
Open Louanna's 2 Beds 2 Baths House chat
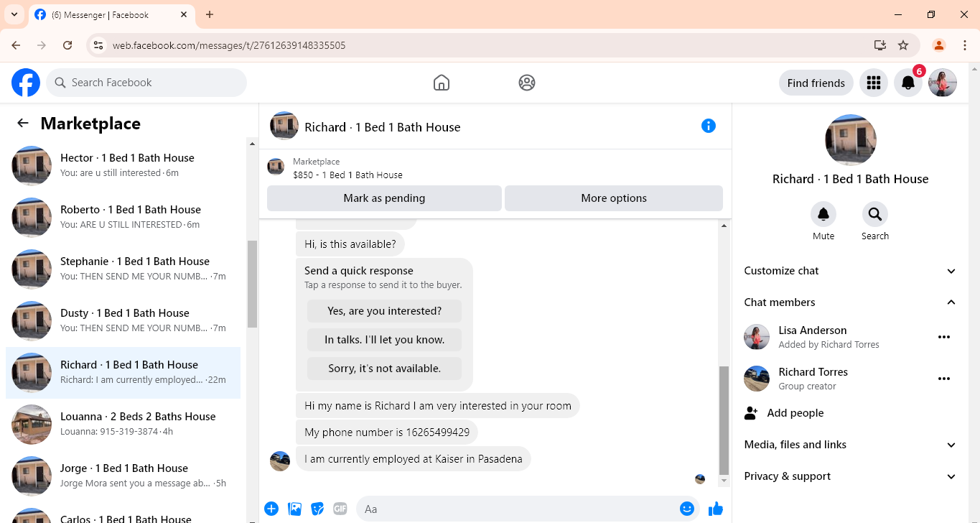point(123,425)
